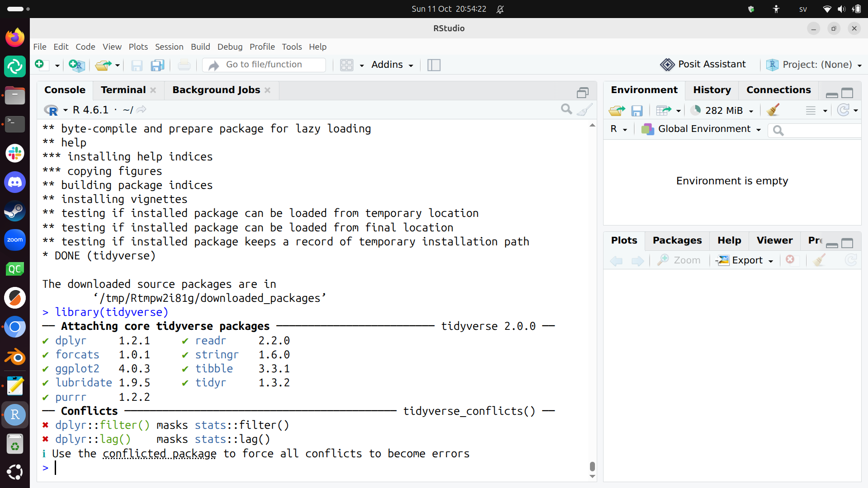The height and width of the screenshot is (488, 868).
Task: Clear console with the broom icon
Action: (x=585, y=109)
